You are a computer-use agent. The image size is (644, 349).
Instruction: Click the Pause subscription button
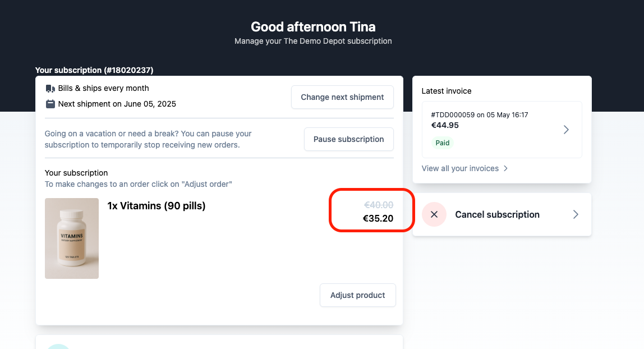pos(349,139)
